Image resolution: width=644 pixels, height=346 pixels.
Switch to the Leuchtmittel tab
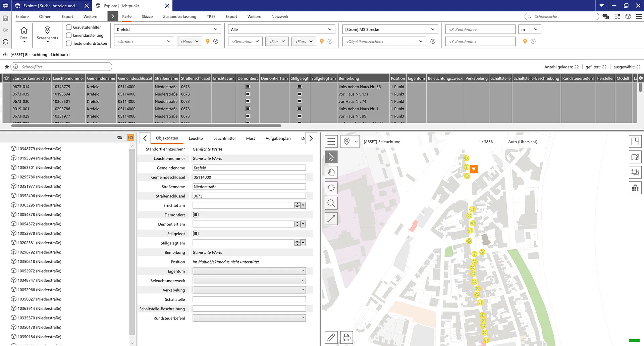(224, 138)
